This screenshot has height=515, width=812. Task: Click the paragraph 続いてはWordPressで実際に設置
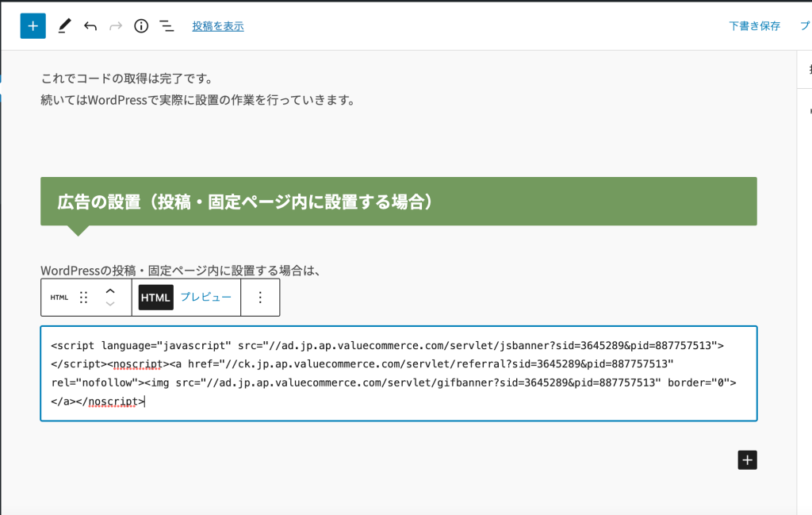pyautogui.click(x=199, y=100)
